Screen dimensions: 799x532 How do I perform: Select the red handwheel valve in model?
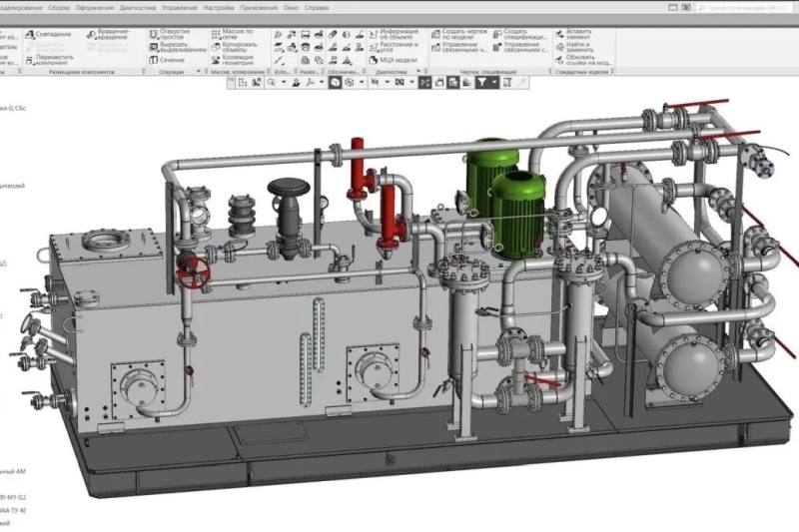pos(194,272)
